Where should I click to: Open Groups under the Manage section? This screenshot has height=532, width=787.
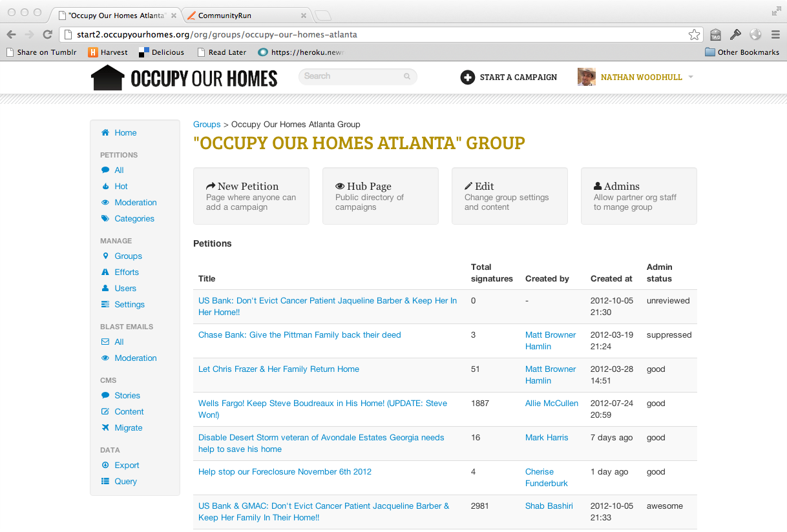128,256
